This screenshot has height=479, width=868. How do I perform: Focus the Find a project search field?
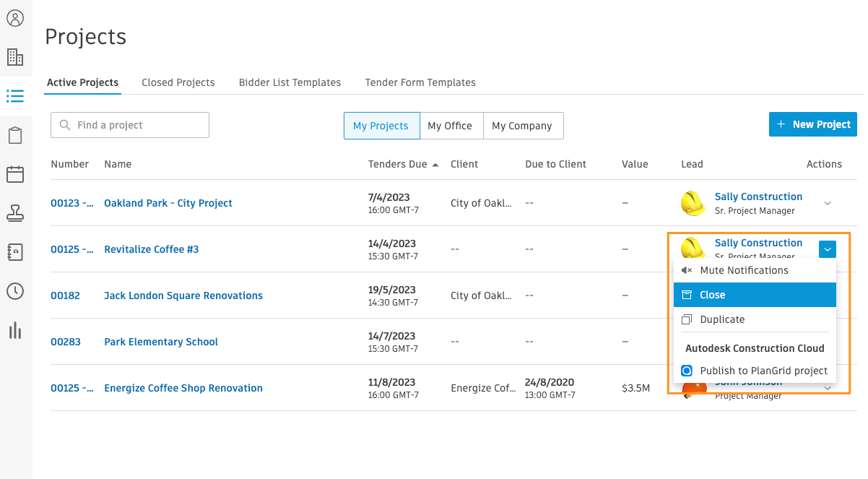[x=130, y=125]
